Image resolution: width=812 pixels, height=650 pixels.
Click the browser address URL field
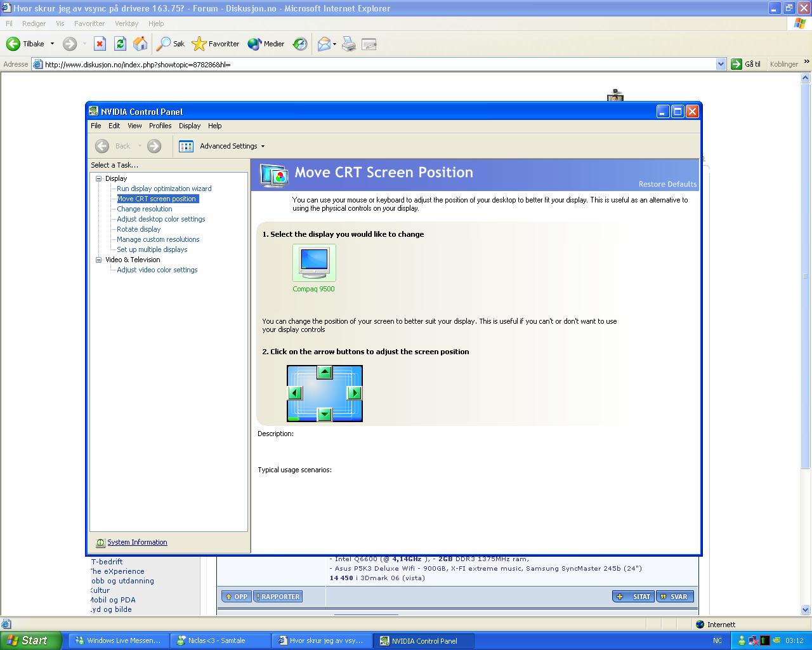[x=379, y=64]
